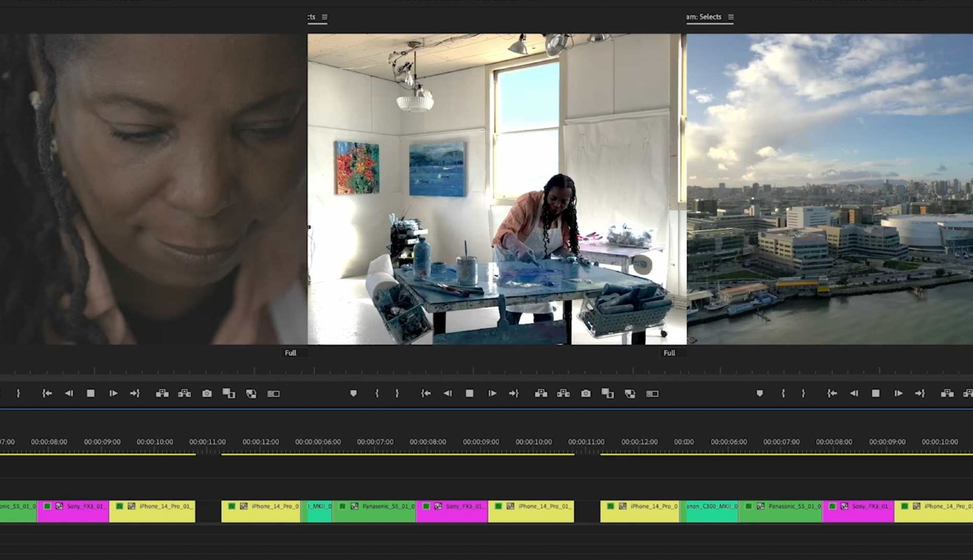Click the 00:00:08:00 mark on the right timeline ruler
The height and width of the screenshot is (560, 973).
coord(834,442)
